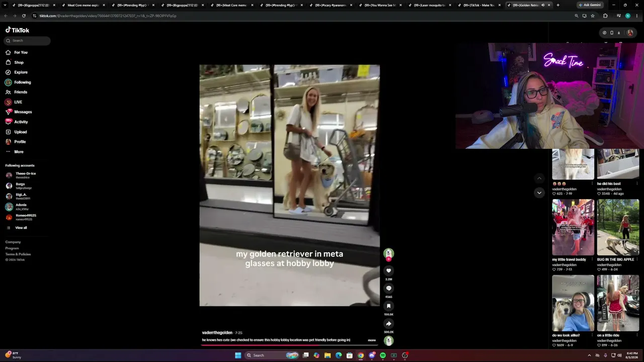Image resolution: width=644 pixels, height=362 pixels.
Task: Open the video's sound disc
Action: (x=388, y=341)
